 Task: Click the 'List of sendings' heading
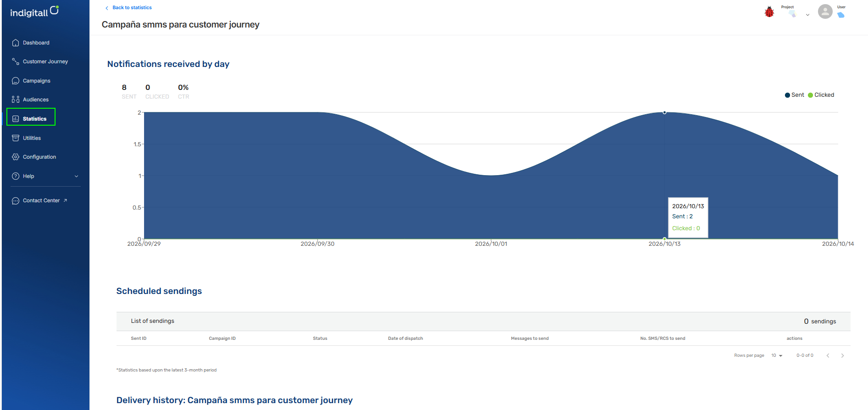(x=152, y=321)
